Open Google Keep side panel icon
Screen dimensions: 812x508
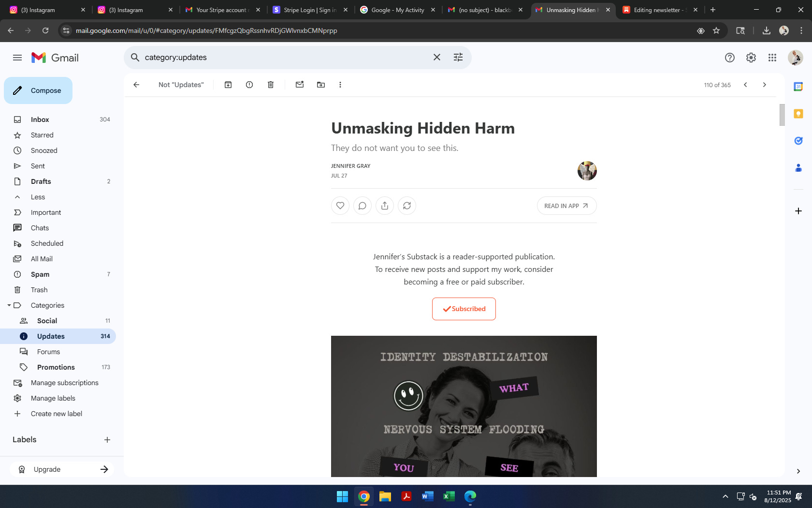[x=798, y=114]
